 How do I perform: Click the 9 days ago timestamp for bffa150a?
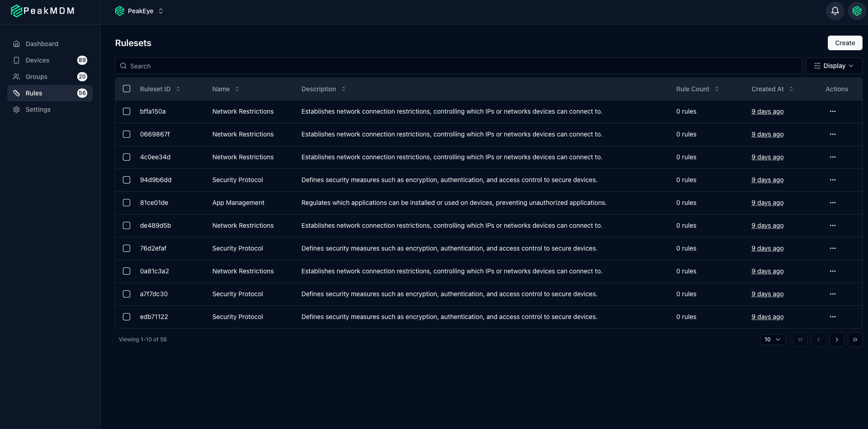[x=767, y=111]
